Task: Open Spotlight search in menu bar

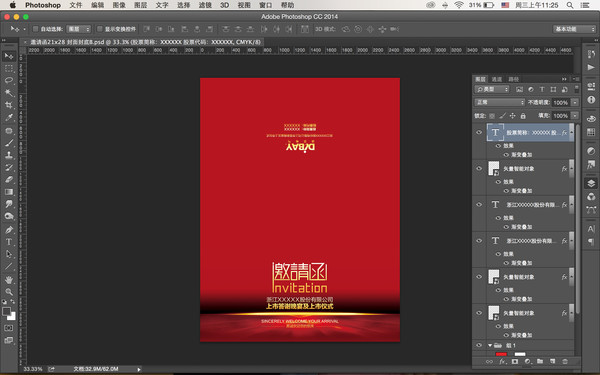Action: (x=570, y=5)
